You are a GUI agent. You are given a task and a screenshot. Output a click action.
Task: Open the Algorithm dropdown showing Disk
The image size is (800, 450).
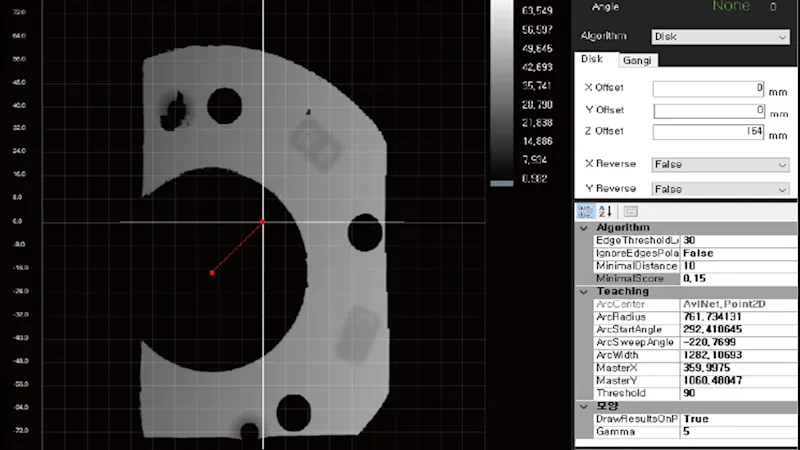click(719, 37)
